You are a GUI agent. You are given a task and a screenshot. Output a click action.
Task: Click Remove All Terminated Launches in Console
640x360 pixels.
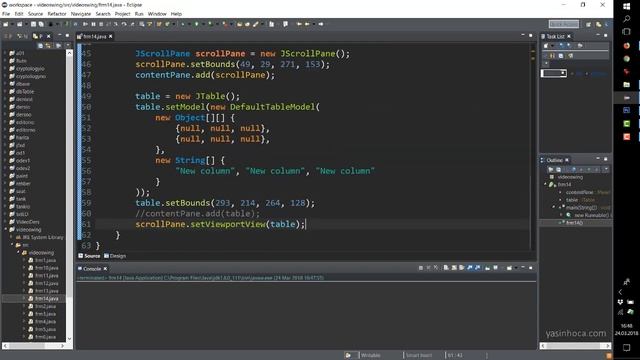tap(436, 268)
